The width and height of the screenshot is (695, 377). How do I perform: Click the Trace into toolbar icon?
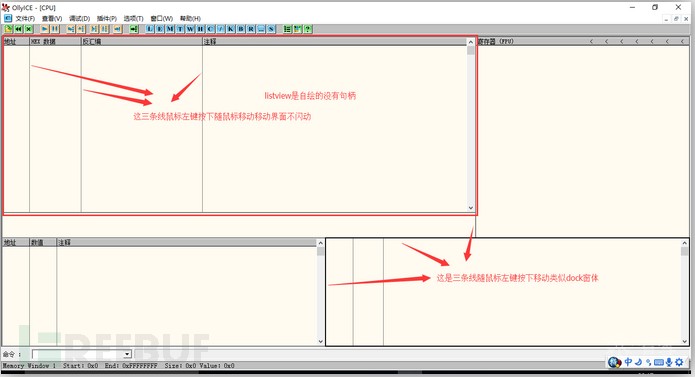point(94,29)
